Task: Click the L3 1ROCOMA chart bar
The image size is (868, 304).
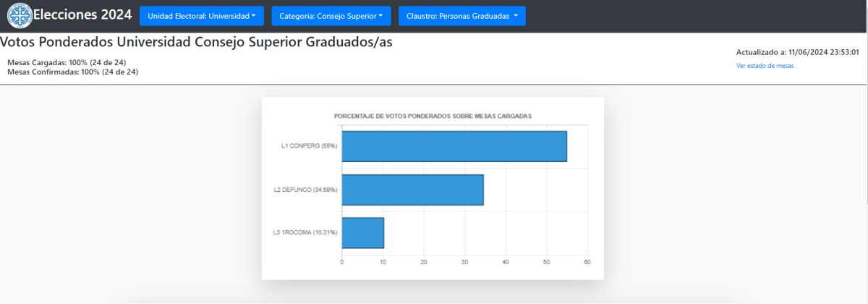Action: tap(362, 232)
